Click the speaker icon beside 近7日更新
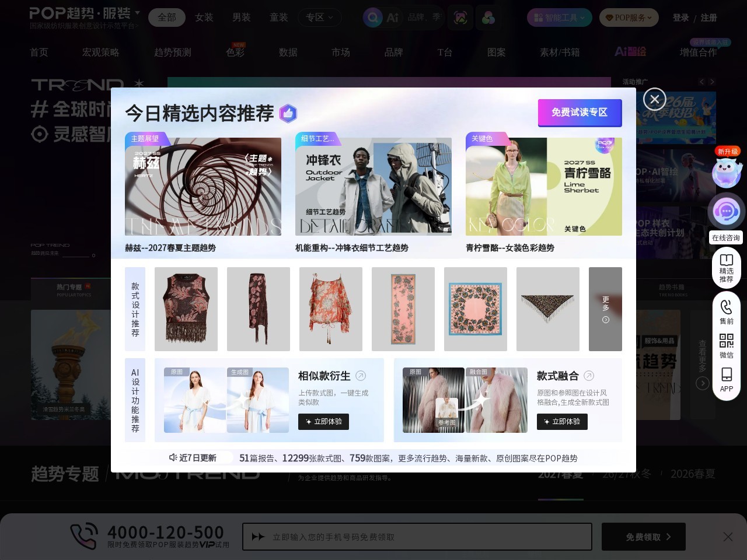The height and width of the screenshot is (560, 747). point(172,458)
